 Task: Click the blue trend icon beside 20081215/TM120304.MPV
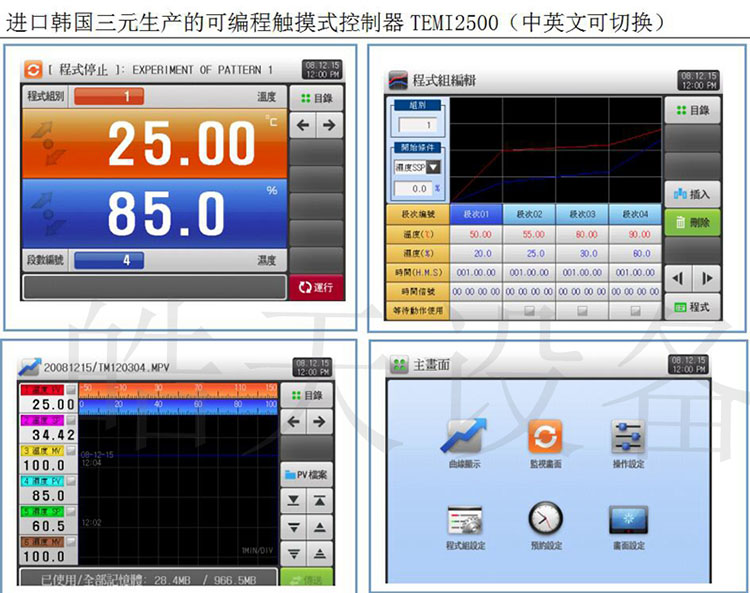point(30,367)
